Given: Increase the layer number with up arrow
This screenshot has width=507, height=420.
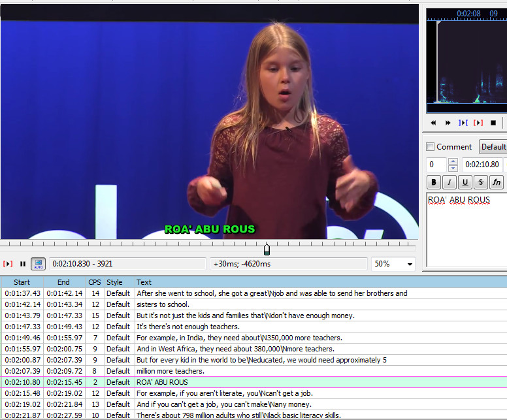Looking at the screenshot, I should tap(453, 161).
